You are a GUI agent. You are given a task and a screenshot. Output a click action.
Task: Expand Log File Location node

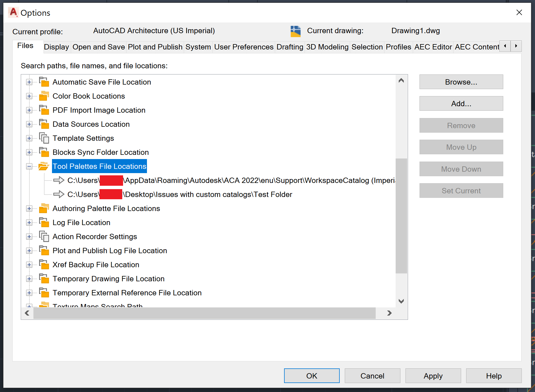coord(29,223)
